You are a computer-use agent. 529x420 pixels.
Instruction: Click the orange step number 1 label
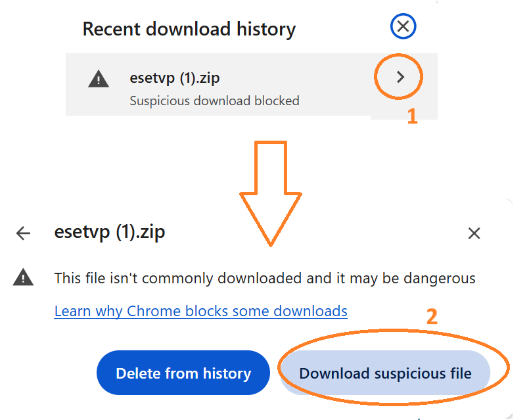coord(412,116)
